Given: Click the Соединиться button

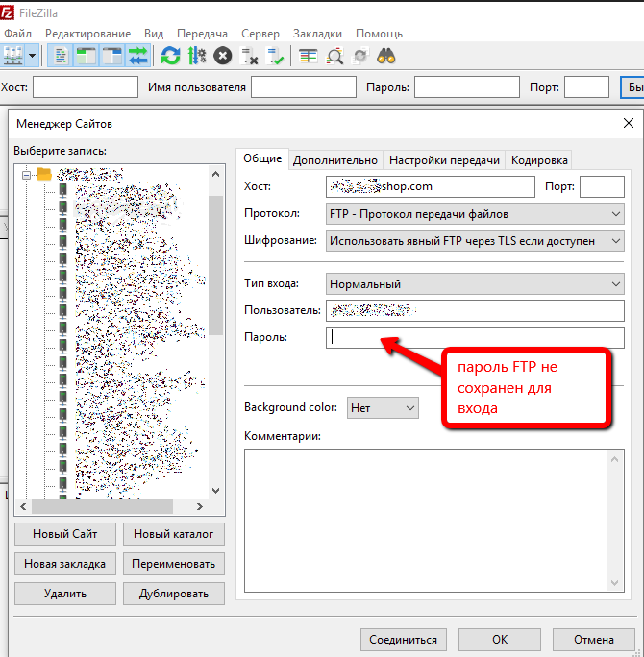Looking at the screenshot, I should coord(404,640).
